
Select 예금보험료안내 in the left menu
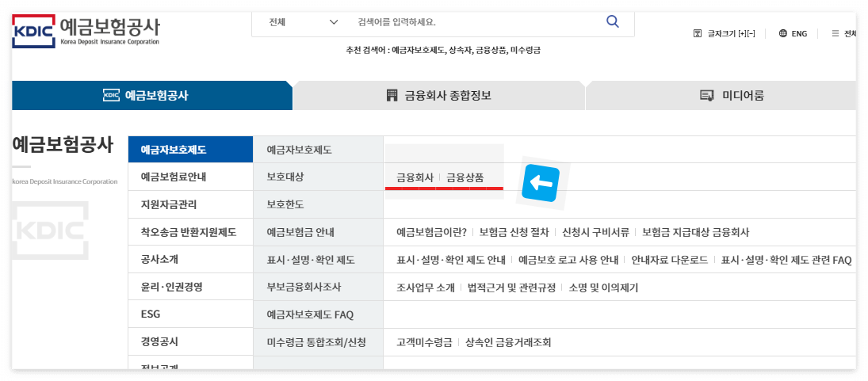pos(190,177)
